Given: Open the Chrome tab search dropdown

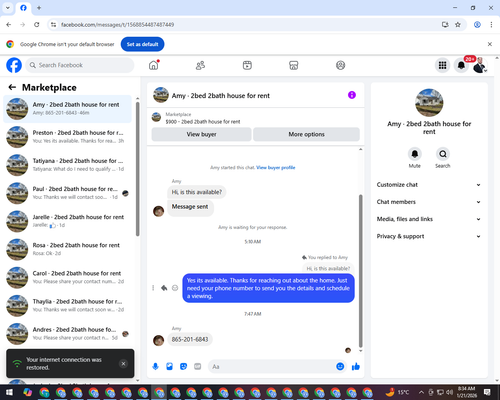Looking at the screenshot, I should pyautogui.click(x=8, y=8).
